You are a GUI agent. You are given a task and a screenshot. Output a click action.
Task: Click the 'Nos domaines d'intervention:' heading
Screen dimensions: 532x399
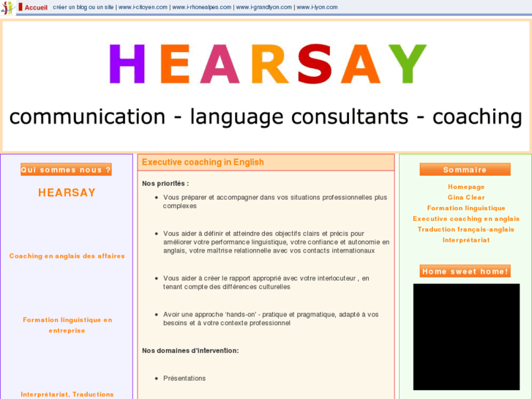pyautogui.click(x=190, y=351)
